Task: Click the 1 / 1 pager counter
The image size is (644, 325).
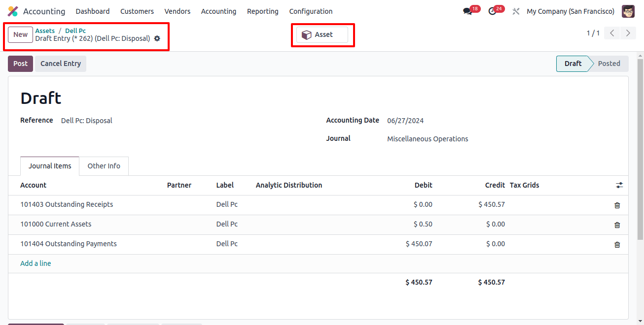Action: [593, 33]
